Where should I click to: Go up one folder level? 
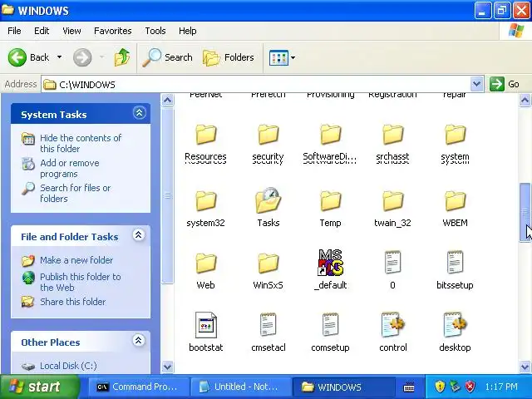pos(122,57)
